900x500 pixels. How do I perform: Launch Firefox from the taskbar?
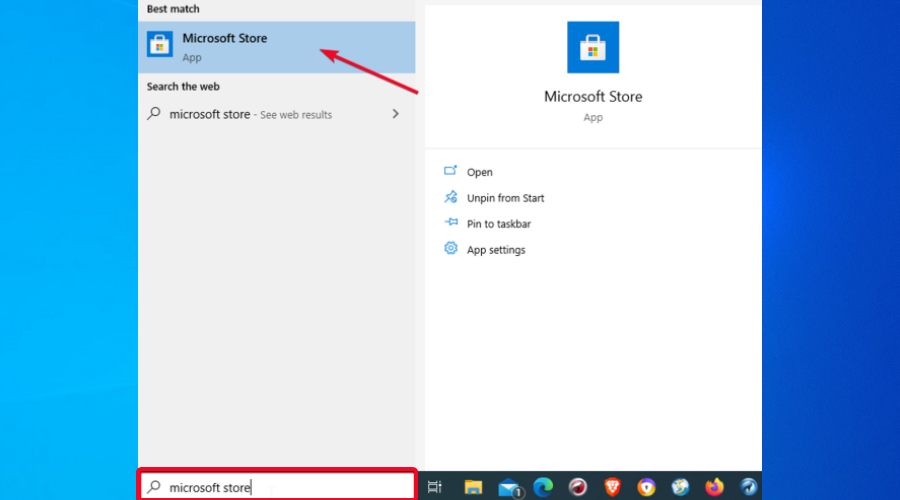pyautogui.click(x=715, y=487)
